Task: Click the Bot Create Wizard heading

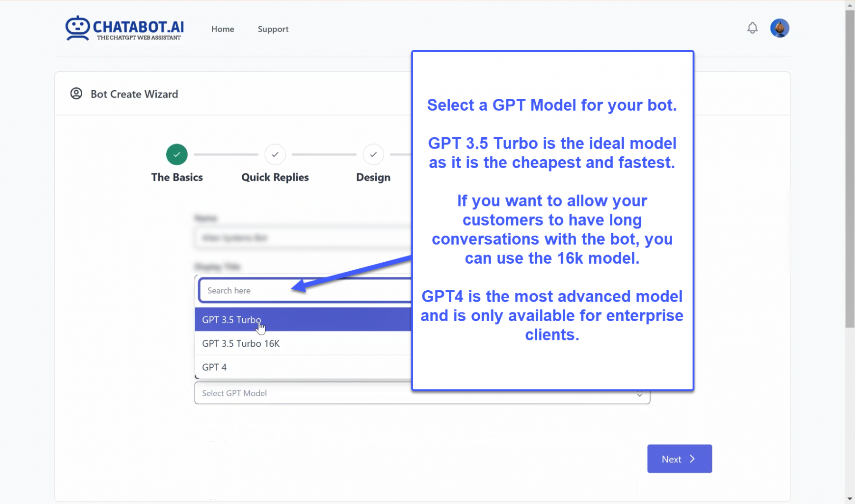Action: (134, 94)
